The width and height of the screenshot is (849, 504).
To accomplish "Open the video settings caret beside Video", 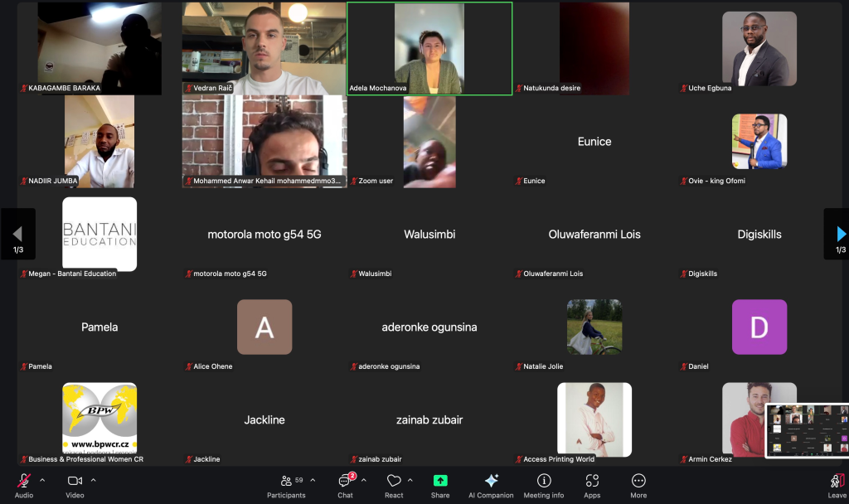I will coord(93,480).
